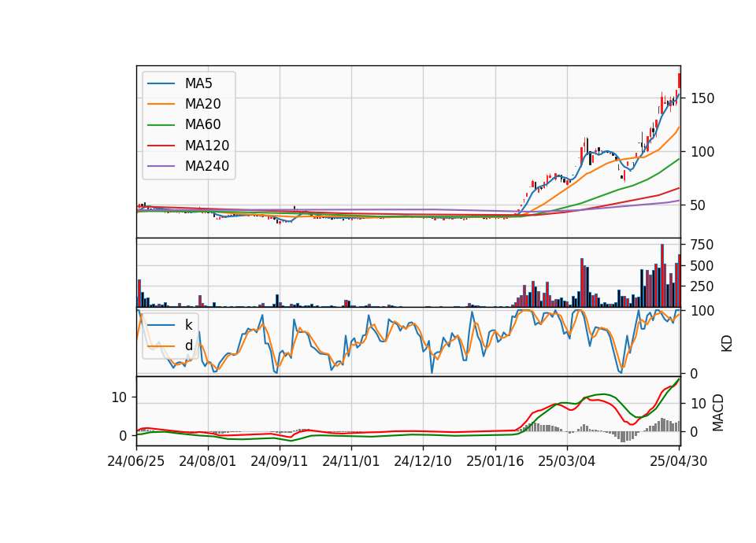Click the 24/12/10 date axis label
Image resolution: width=756 pixels, height=543 pixels.
click(x=423, y=461)
